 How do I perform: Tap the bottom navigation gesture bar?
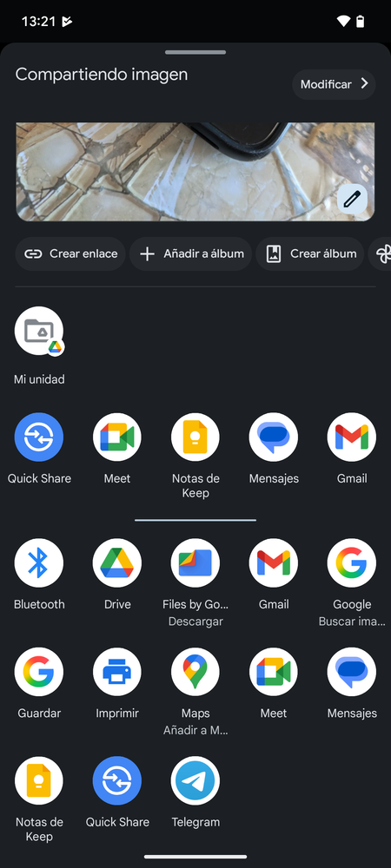[195, 857]
